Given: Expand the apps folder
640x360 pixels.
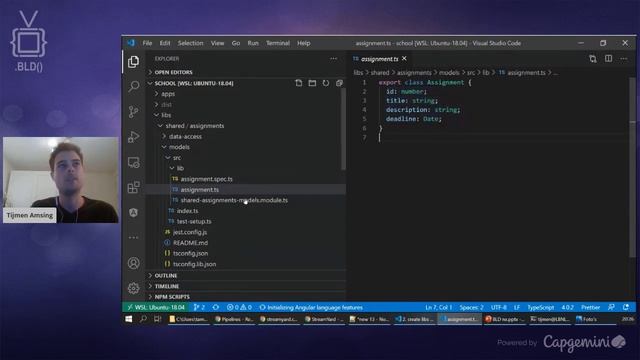Looking at the screenshot, I should [x=246, y=94].
